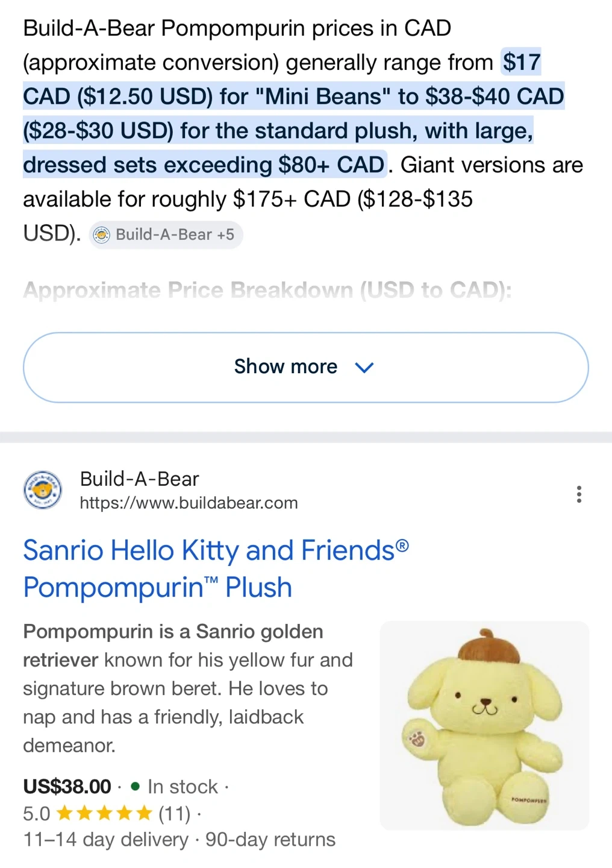Click the Build-A-Bear site name
Image resolution: width=612 pixels, height=868 pixels.
(x=139, y=479)
